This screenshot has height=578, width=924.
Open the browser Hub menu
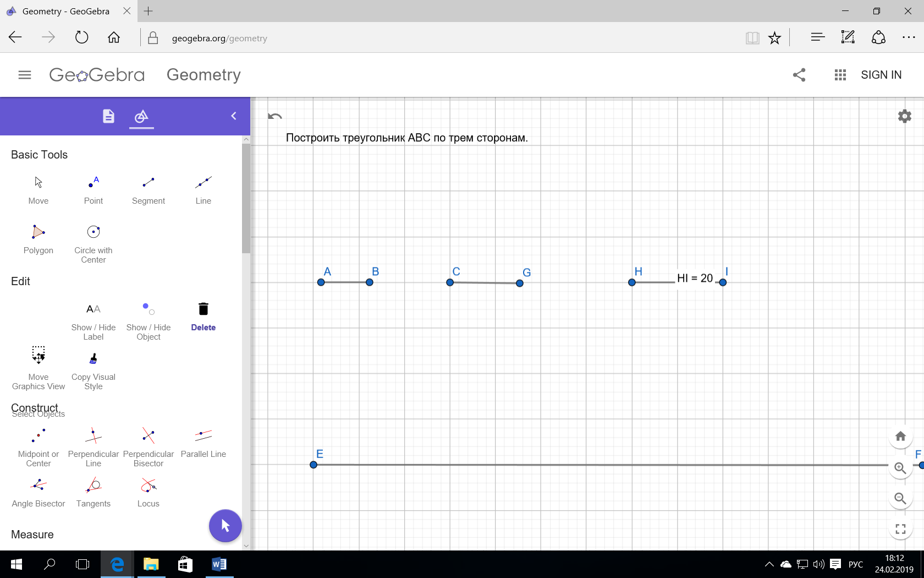817,37
